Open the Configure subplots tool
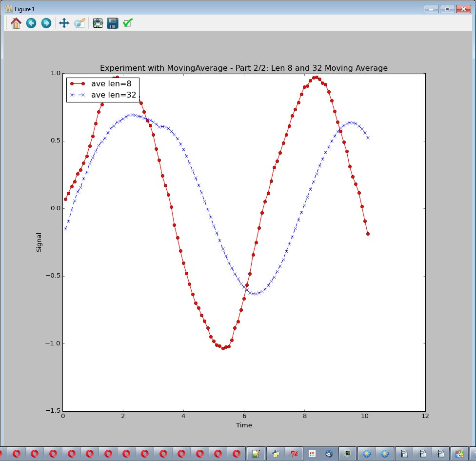The image size is (476, 461). [98, 23]
